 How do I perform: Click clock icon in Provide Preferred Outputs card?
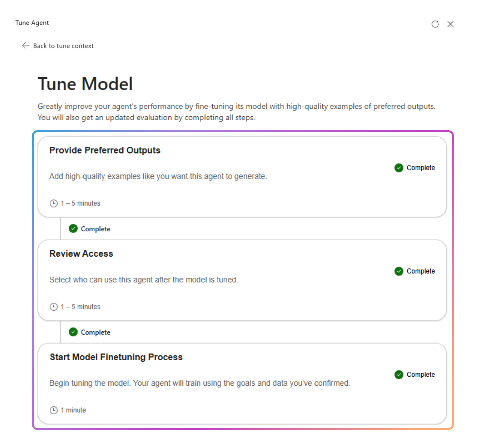[x=54, y=203]
